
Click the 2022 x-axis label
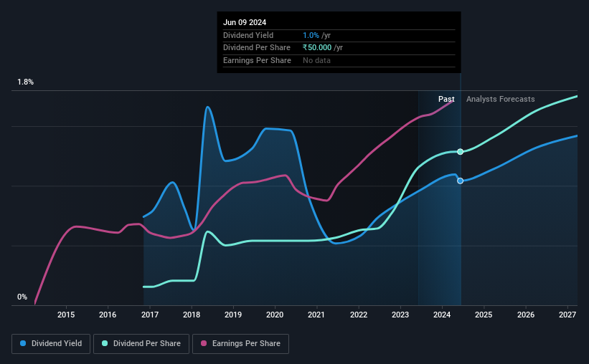[359, 315]
